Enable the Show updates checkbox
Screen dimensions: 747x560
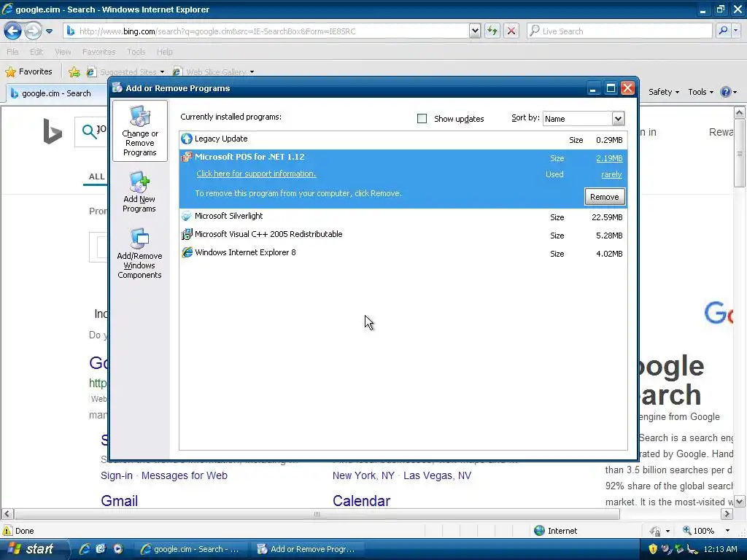(x=422, y=119)
